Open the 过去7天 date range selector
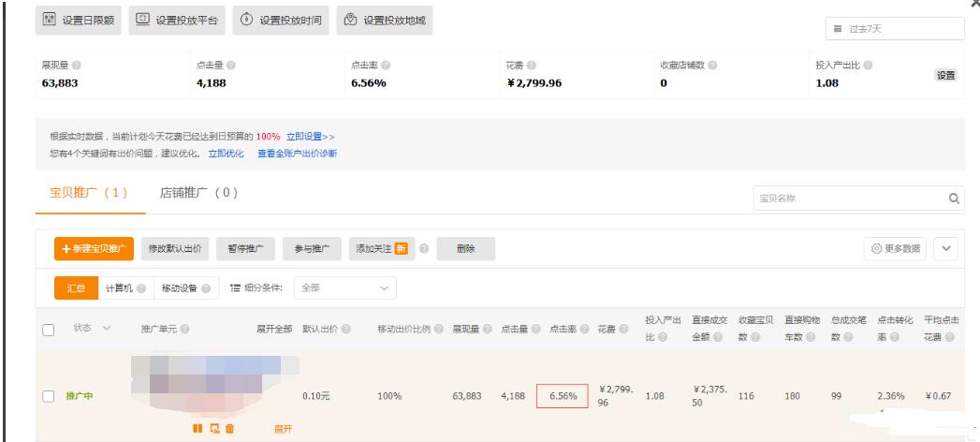980x442 pixels. click(895, 29)
